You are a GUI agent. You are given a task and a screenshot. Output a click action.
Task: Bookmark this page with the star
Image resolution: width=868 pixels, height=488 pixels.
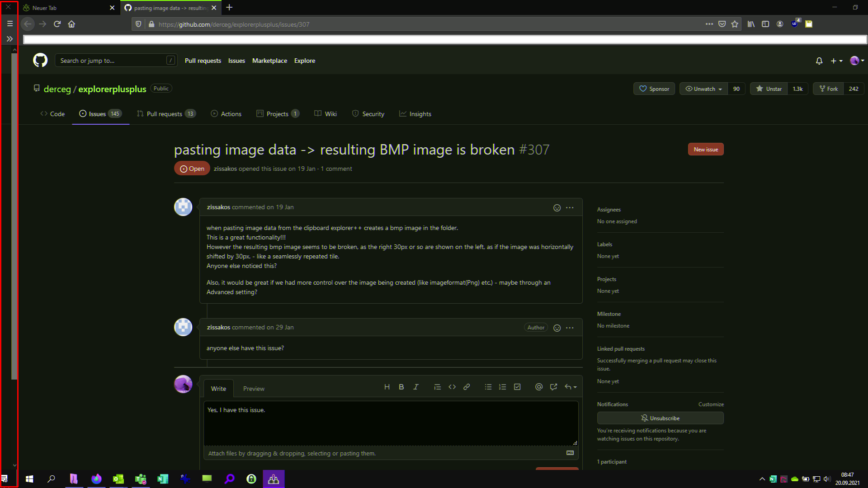pyautogui.click(x=735, y=24)
